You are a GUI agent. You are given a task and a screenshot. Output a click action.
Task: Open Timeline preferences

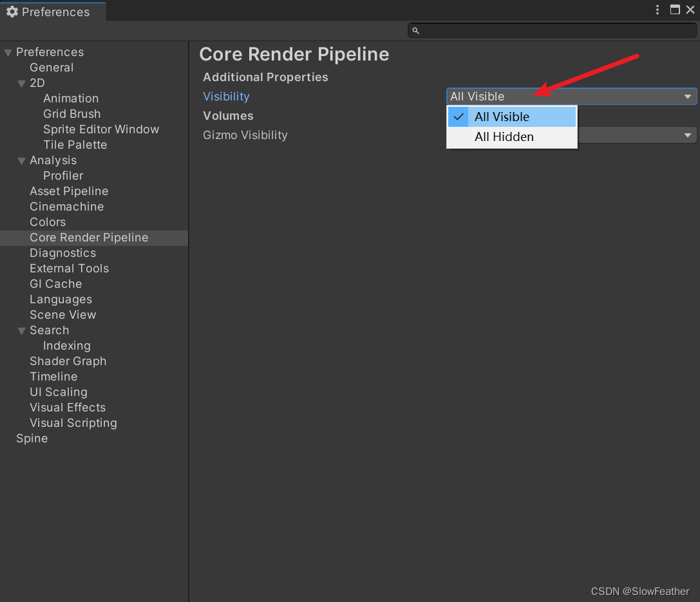[53, 377]
